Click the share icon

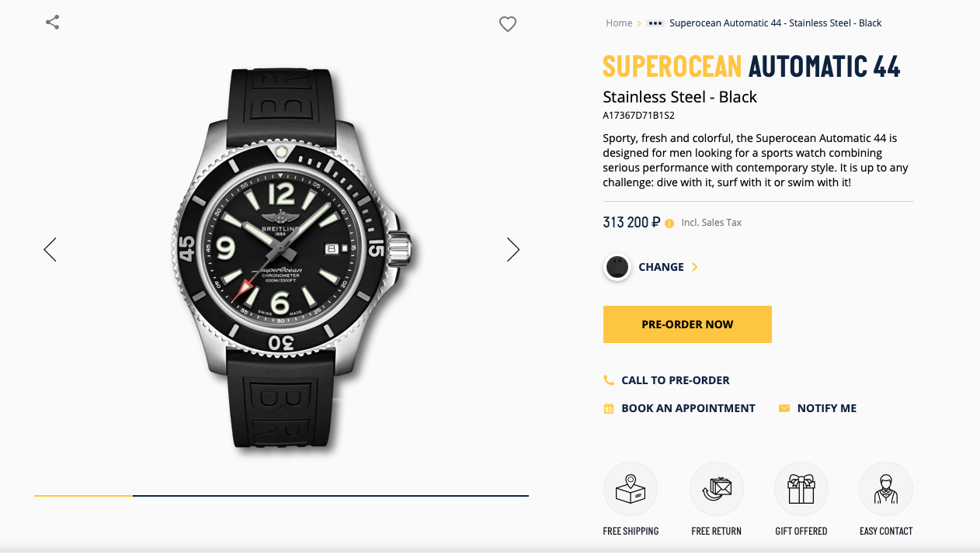(x=53, y=23)
